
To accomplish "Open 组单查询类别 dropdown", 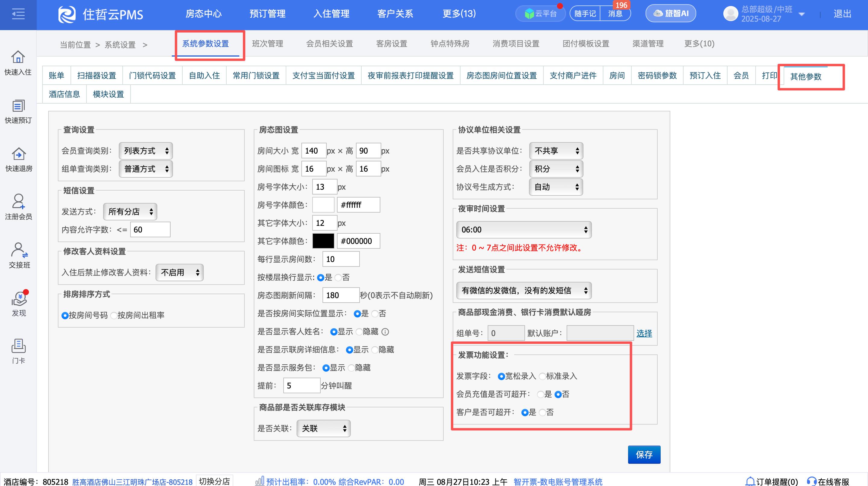I will (146, 169).
